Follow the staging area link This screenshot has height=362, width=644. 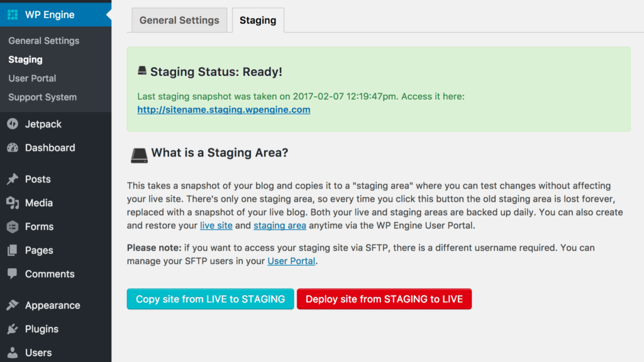[280, 226]
